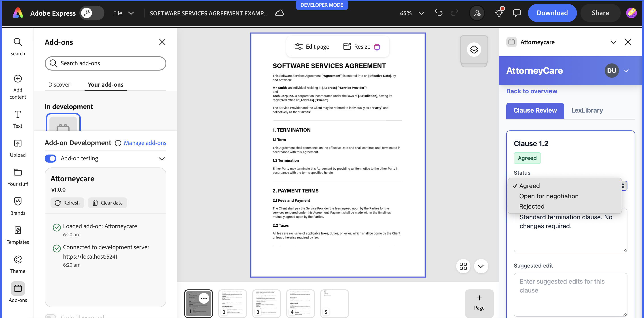Choose Rejected in the status dropdown
This screenshot has width=644, height=318.
[532, 206]
